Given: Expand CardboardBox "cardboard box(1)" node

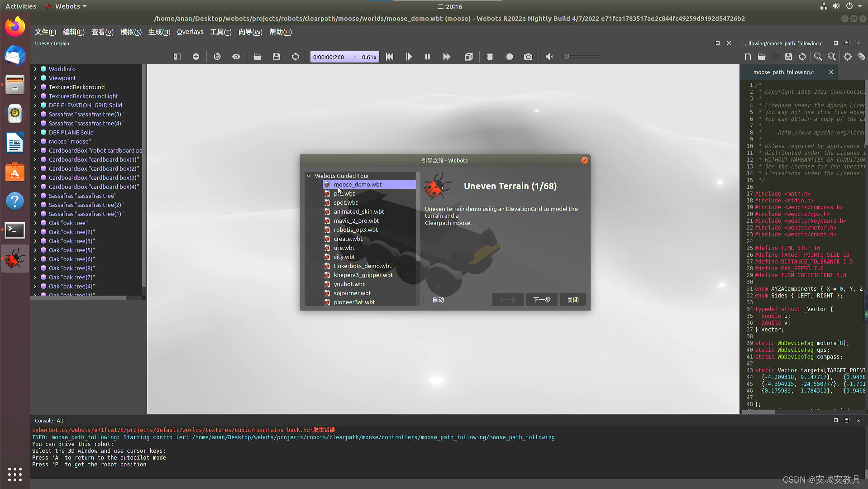Looking at the screenshot, I should [x=35, y=160].
